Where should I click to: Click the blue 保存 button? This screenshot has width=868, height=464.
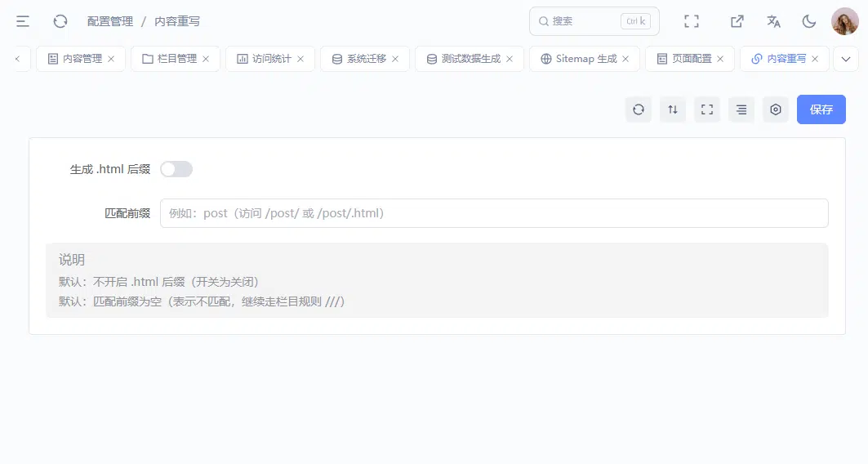coord(821,109)
